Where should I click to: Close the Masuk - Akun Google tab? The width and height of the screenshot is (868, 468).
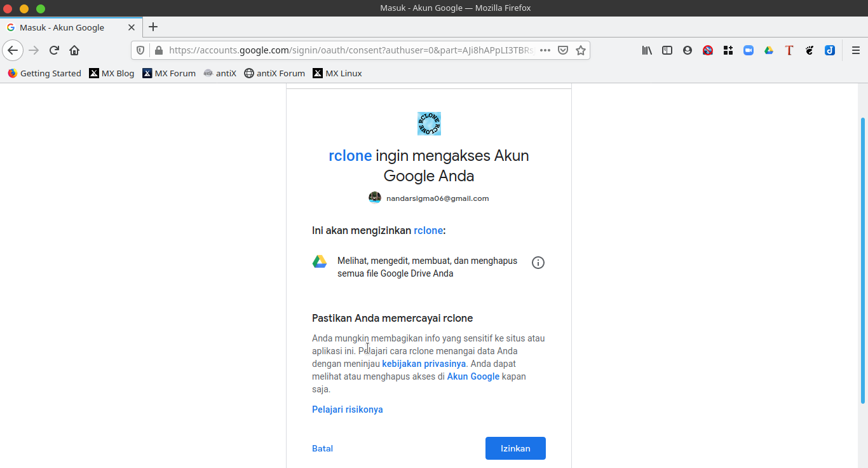point(132,27)
